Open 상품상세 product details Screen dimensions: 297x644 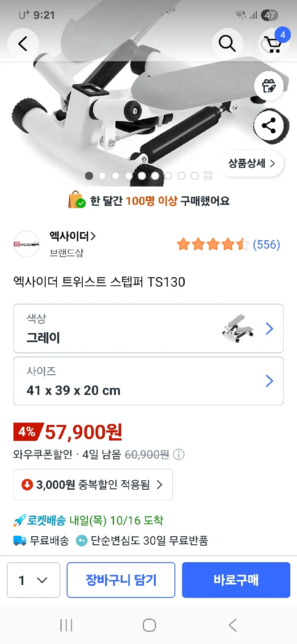[252, 164]
